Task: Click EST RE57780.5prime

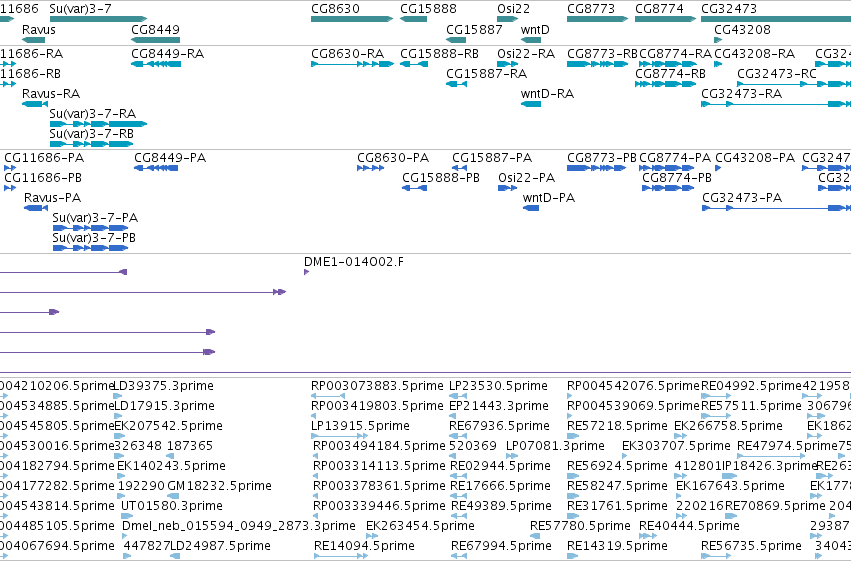Action: tap(580, 526)
